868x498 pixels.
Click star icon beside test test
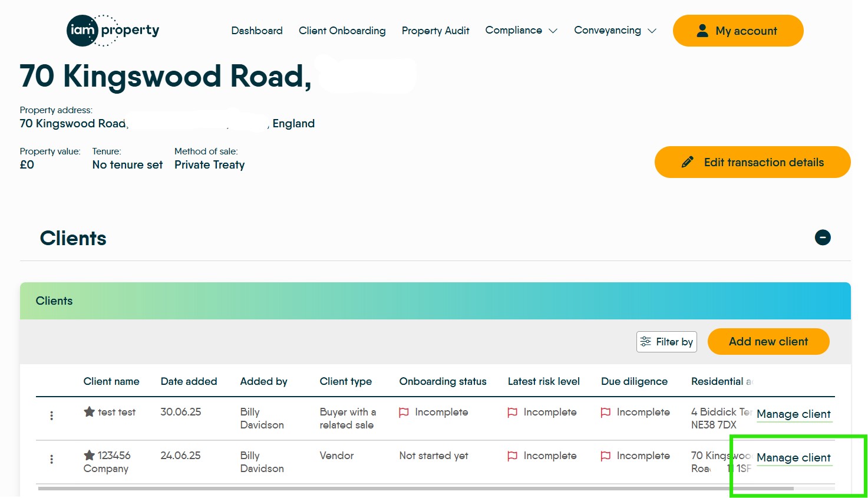[89, 412]
